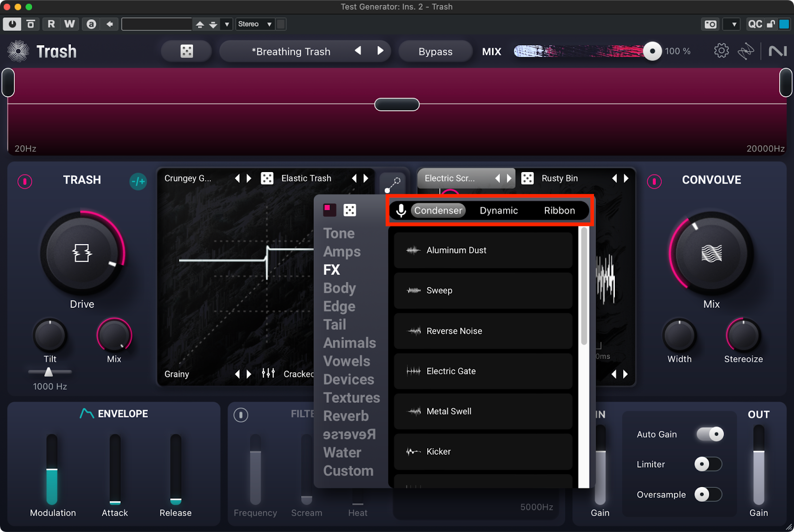Click the left arrow icon in the host toolbar
The width and height of the screenshot is (794, 532).
click(110, 24)
